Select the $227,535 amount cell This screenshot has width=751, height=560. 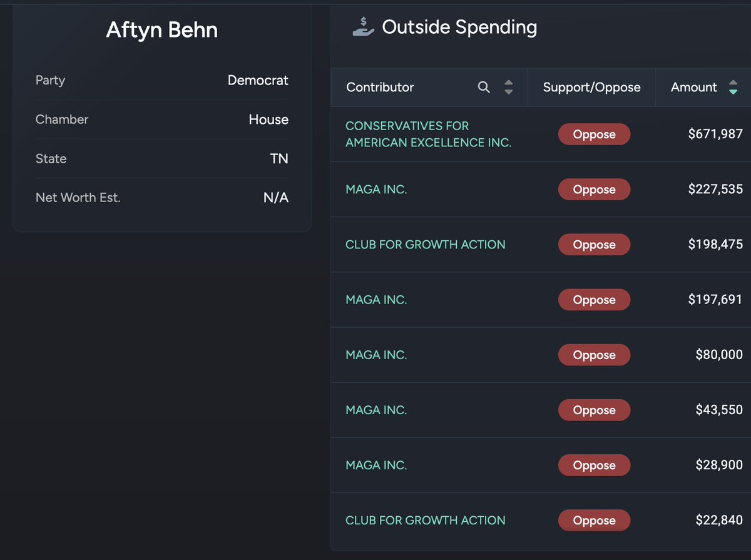coord(715,189)
